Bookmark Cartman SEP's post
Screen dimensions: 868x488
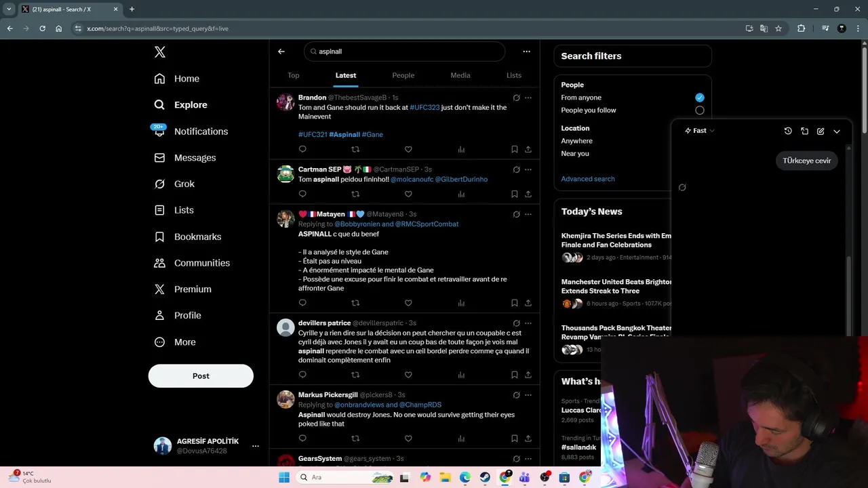(515, 194)
